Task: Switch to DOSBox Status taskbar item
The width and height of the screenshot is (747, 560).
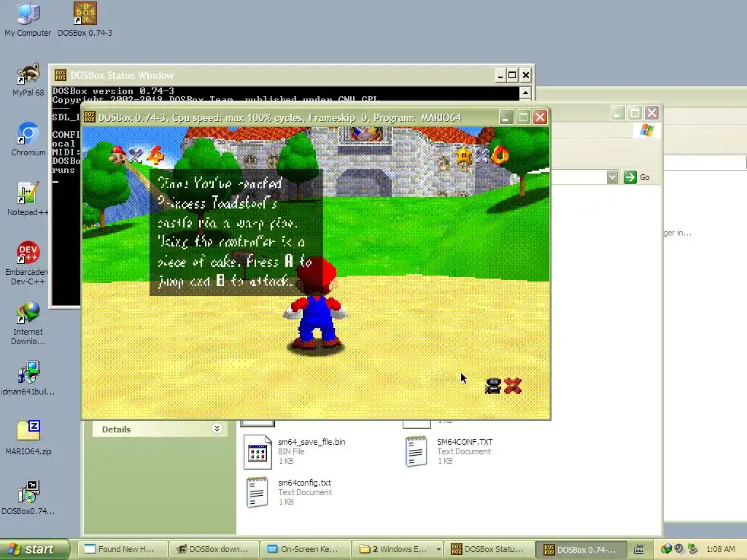Action: [x=489, y=549]
